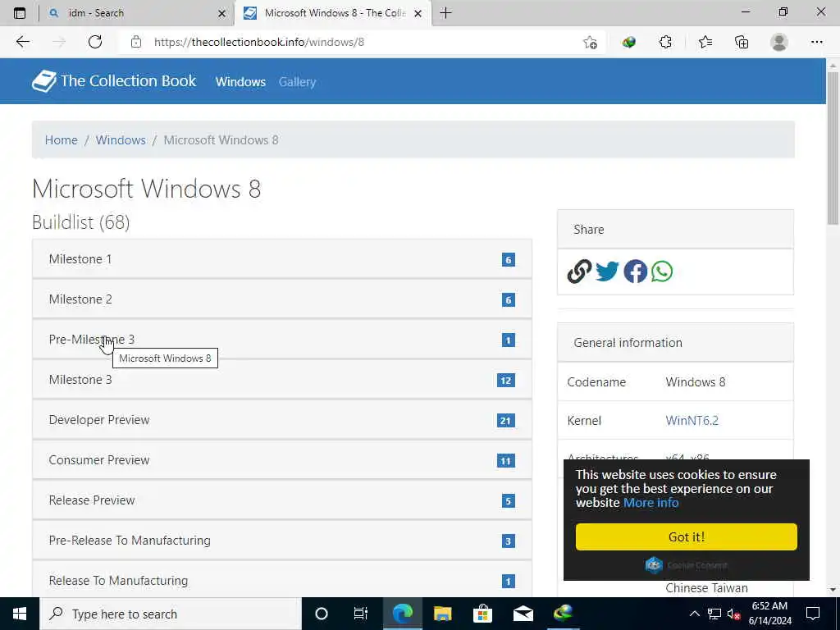Copy page link via chain share icon
Screen dimensions: 840x630
coord(580,272)
